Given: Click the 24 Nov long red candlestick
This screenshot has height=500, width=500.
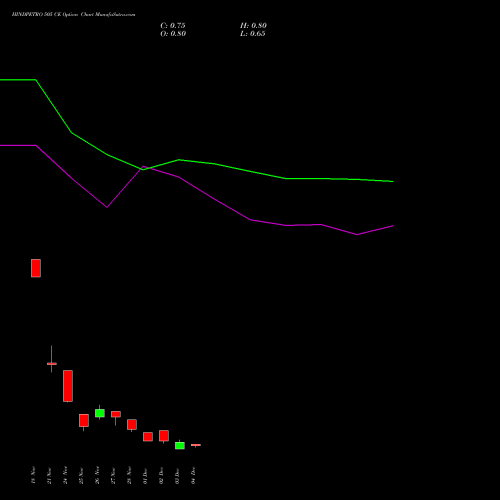Looking at the screenshot, I should point(68,386).
